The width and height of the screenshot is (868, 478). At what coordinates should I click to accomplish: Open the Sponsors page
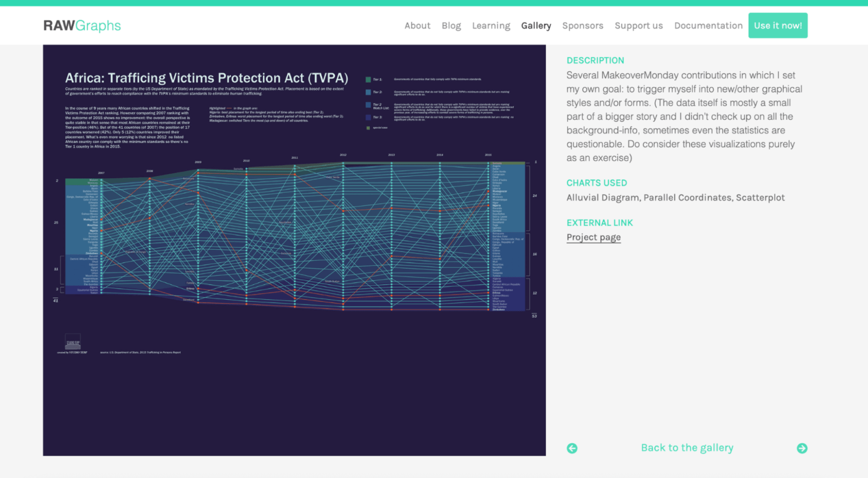583,25
